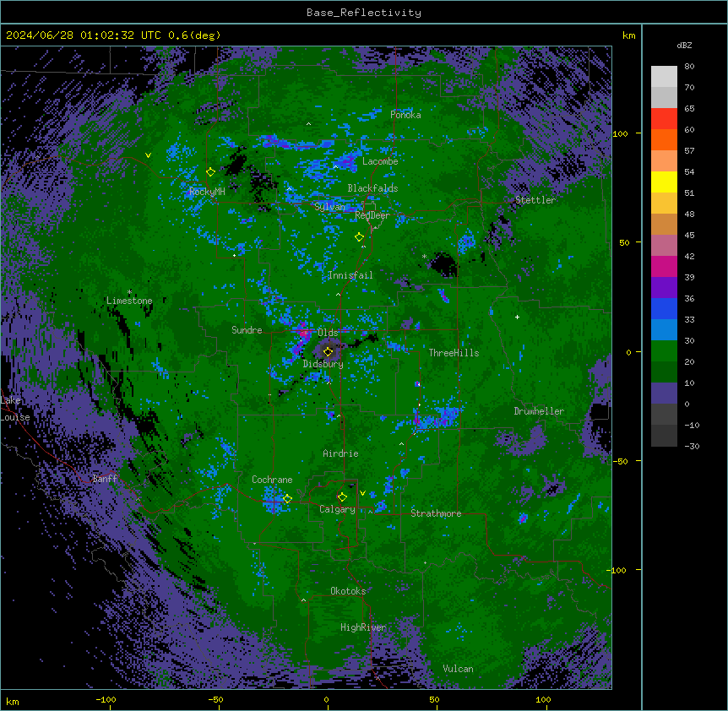This screenshot has height=711, width=728.
Task: Select the -30 value on the dBZ scale
Action: pos(692,446)
